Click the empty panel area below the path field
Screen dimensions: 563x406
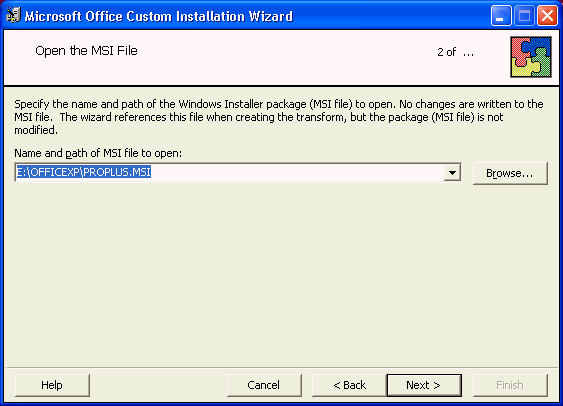[x=282, y=273]
